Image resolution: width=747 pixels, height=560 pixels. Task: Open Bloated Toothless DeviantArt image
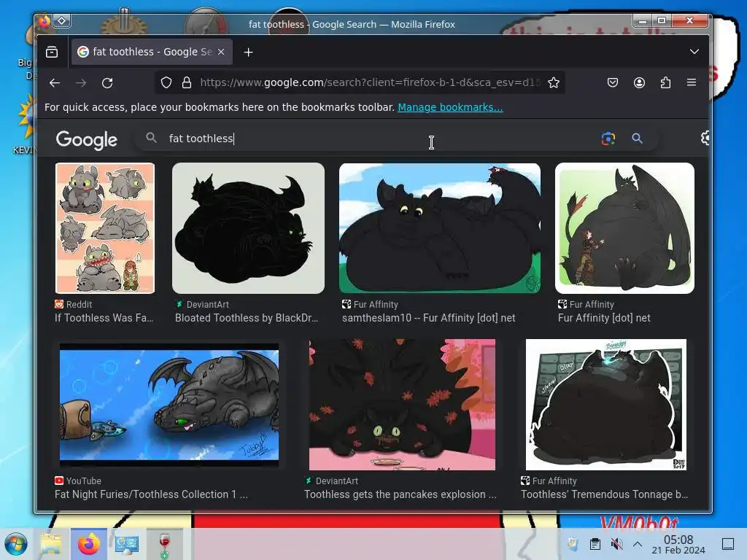coord(248,228)
